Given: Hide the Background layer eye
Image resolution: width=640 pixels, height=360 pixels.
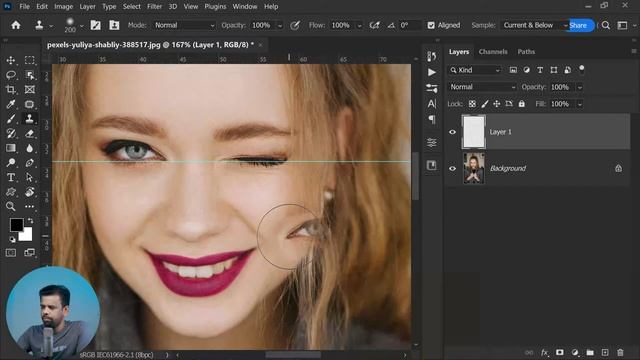Looking at the screenshot, I should pos(452,168).
